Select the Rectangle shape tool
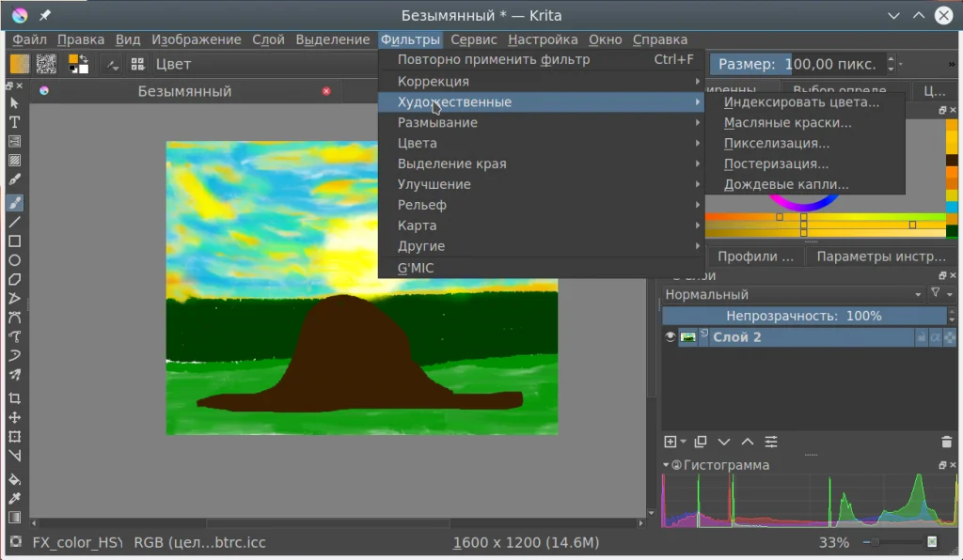963x560 pixels. click(14, 241)
